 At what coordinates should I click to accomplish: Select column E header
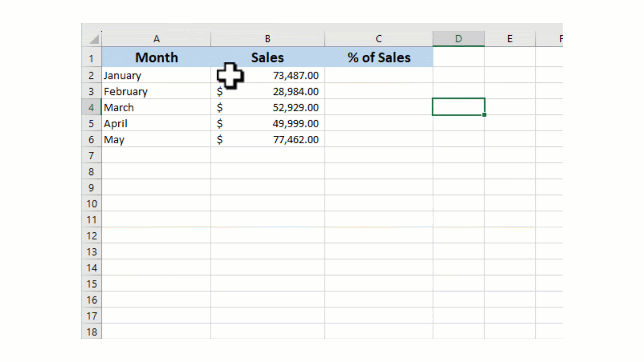(510, 39)
